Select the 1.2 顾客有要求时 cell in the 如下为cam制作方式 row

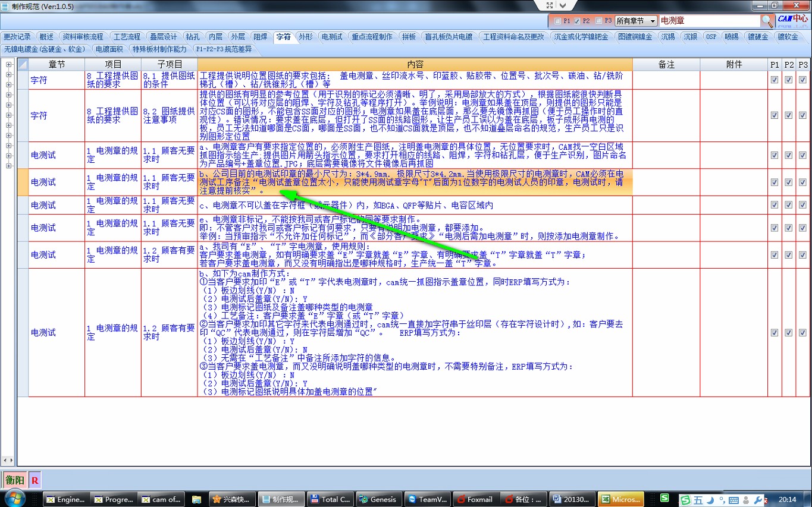[x=170, y=332]
